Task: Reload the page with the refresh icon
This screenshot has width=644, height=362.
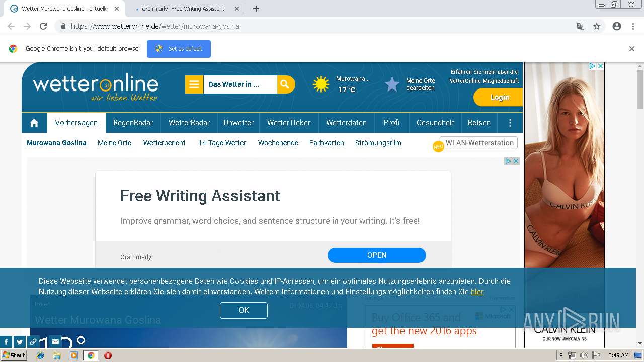Action: 43,26
